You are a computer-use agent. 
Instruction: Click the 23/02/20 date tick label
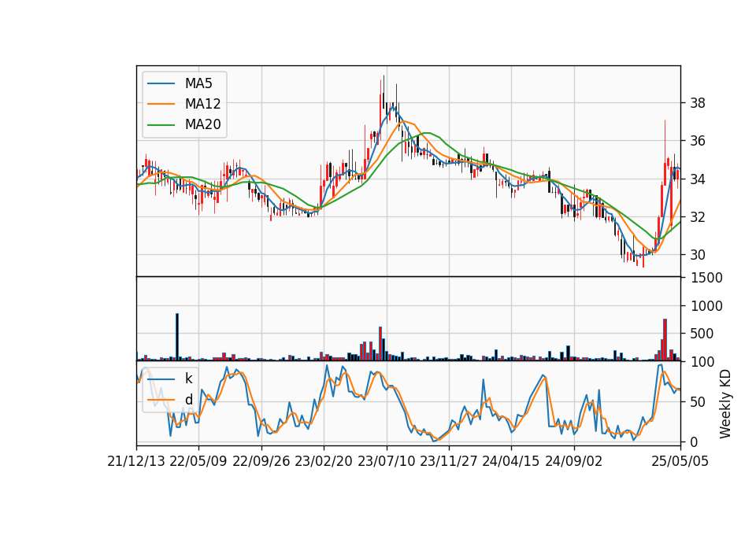(324, 461)
